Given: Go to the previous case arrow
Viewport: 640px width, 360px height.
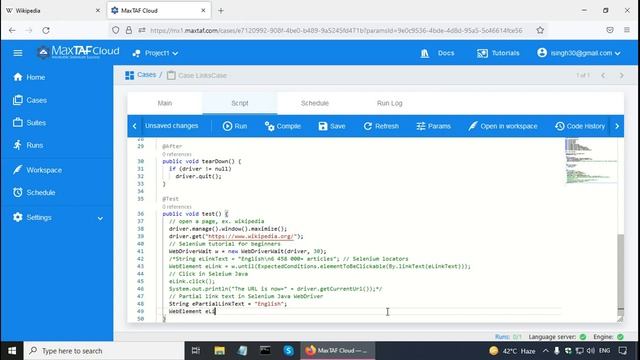Looking at the screenshot, I should click(603, 76).
